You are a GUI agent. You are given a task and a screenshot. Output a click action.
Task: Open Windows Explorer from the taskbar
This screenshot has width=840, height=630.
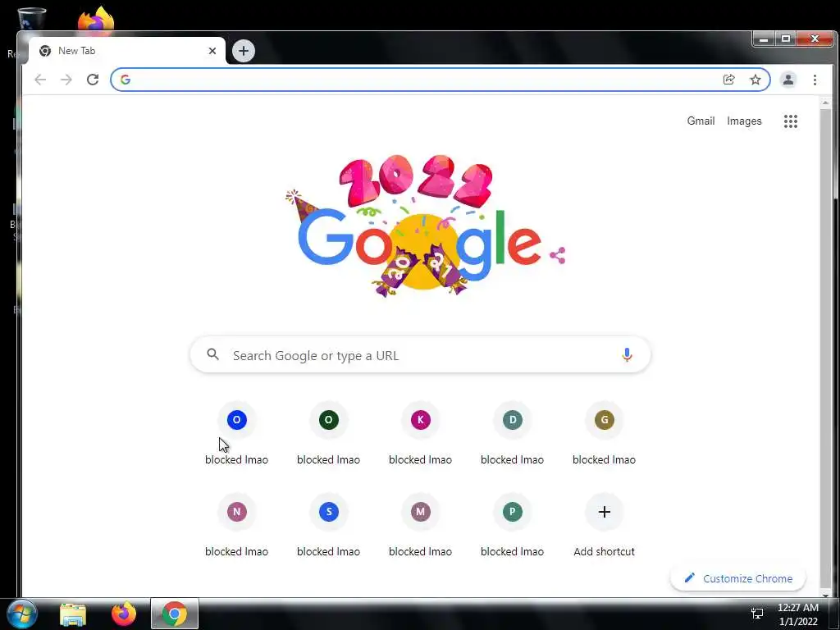73,614
